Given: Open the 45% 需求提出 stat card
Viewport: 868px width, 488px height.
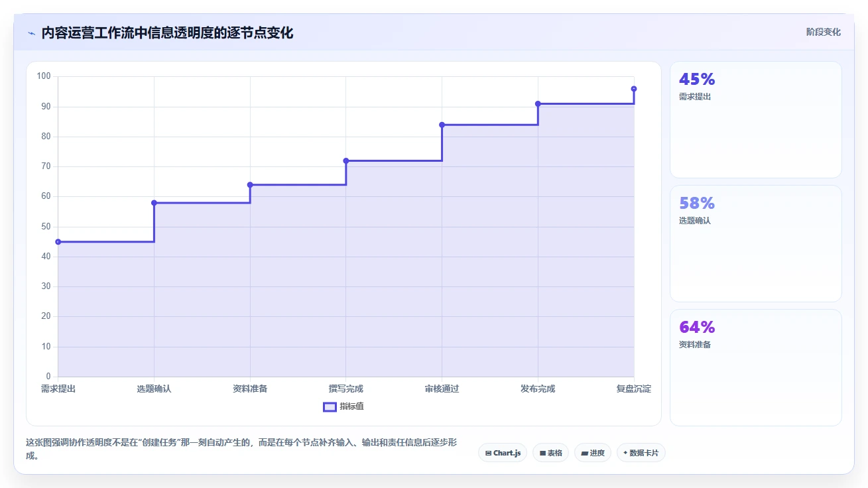Looking at the screenshot, I should (756, 119).
